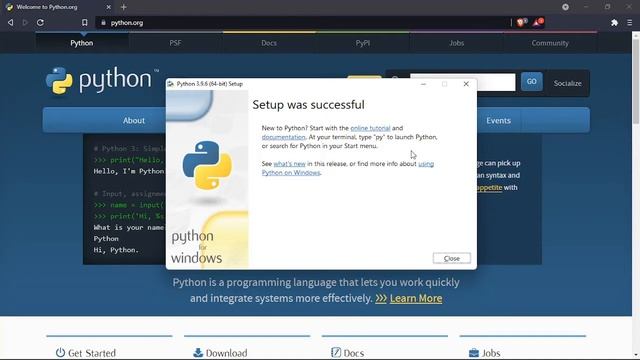The image size is (640, 360).
Task: Click the Download heading
Action: pos(226,353)
